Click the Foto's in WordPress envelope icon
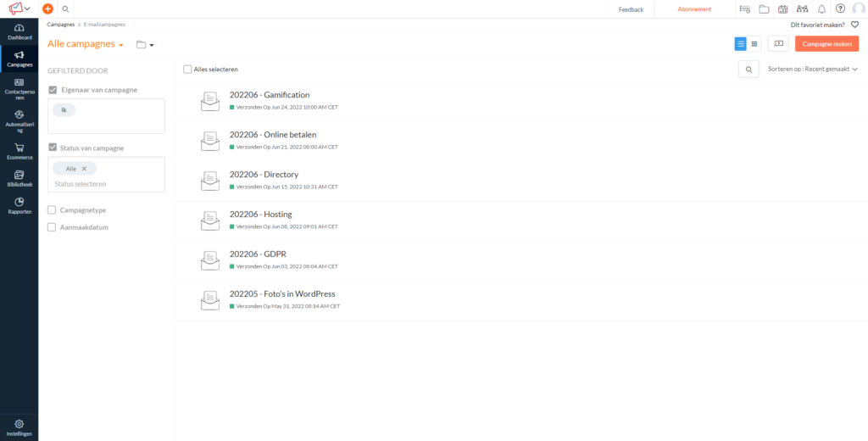Screen dimensions: 868x441 coord(210,301)
